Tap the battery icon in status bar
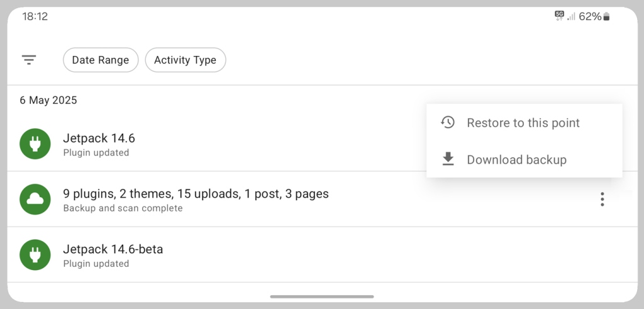The image size is (644, 309). tap(607, 17)
